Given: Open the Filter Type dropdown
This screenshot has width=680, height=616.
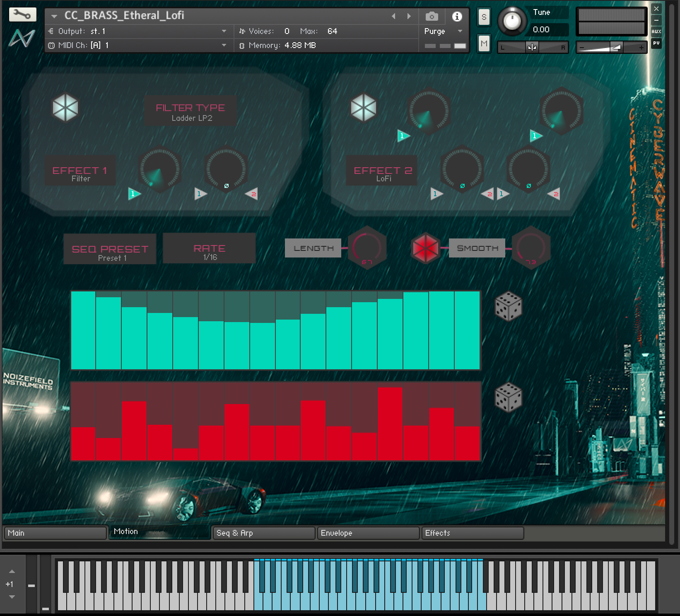Looking at the screenshot, I should pyautogui.click(x=190, y=111).
